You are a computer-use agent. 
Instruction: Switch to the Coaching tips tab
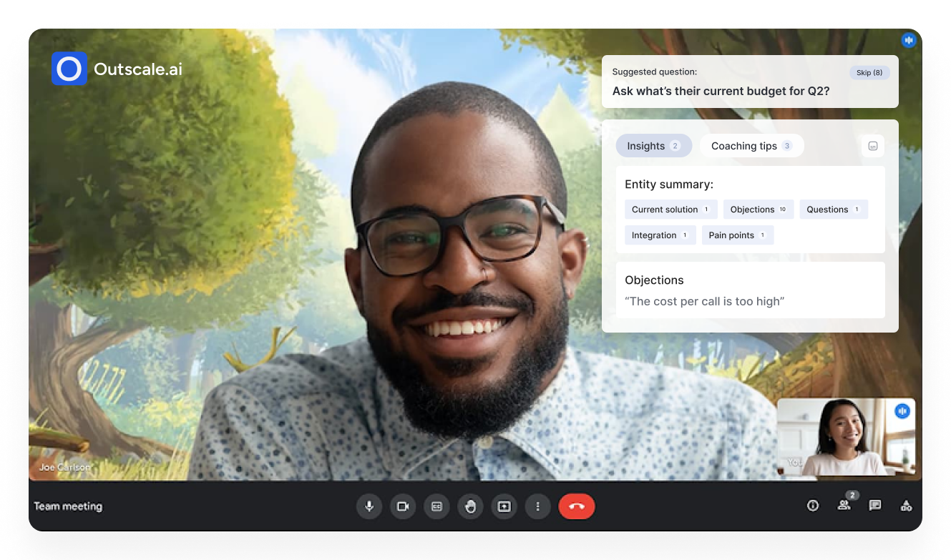click(x=751, y=146)
